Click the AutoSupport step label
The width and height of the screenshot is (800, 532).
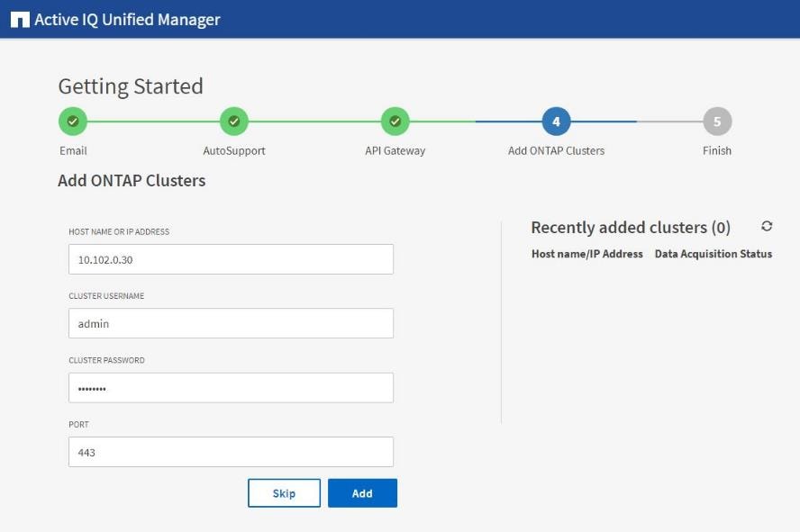233,151
